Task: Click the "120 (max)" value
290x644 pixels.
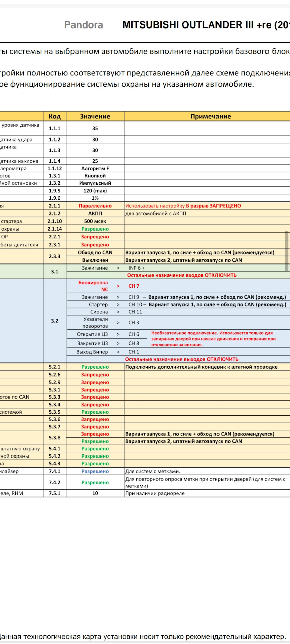Action: (95, 191)
